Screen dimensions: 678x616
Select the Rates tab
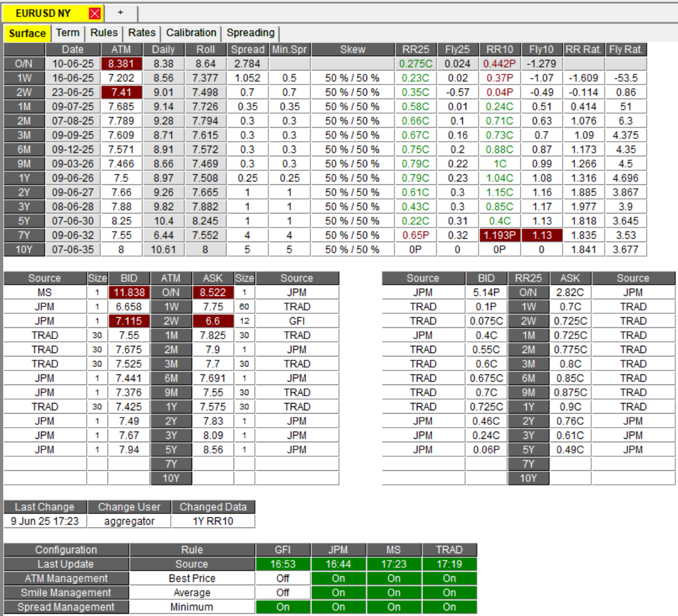point(142,33)
